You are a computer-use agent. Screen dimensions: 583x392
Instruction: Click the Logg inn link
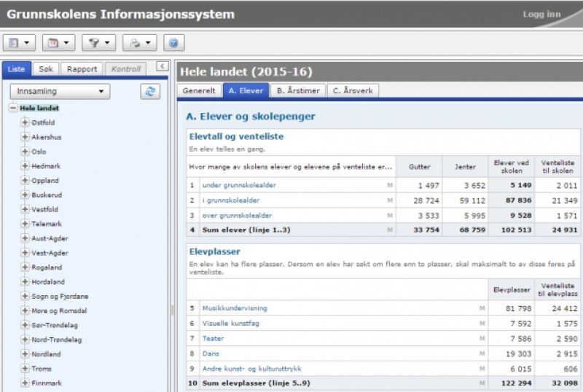(541, 15)
